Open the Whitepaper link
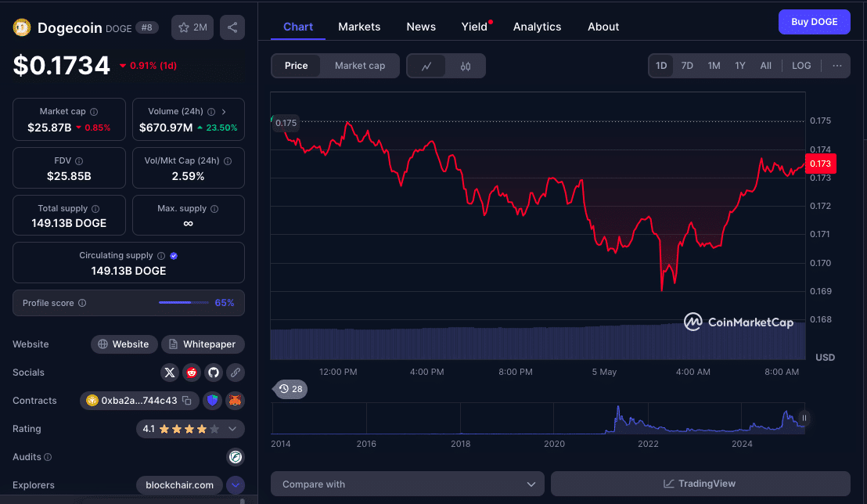Image resolution: width=867 pixels, height=504 pixels. coord(203,344)
